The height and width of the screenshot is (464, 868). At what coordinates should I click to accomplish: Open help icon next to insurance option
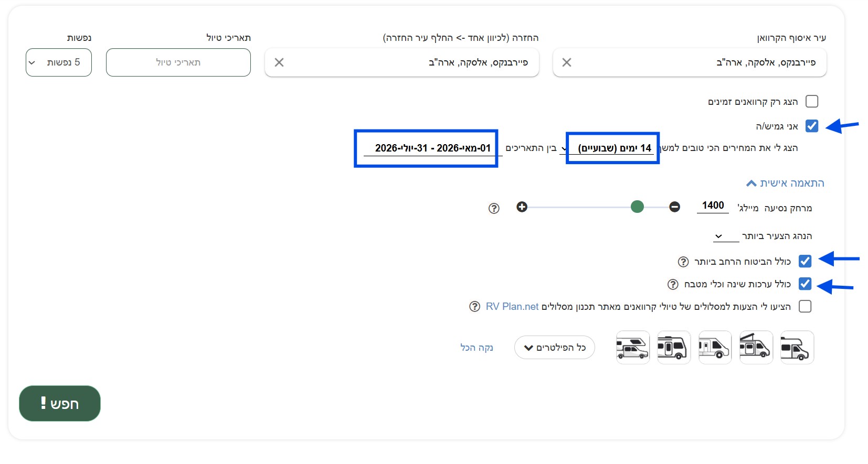(x=683, y=262)
